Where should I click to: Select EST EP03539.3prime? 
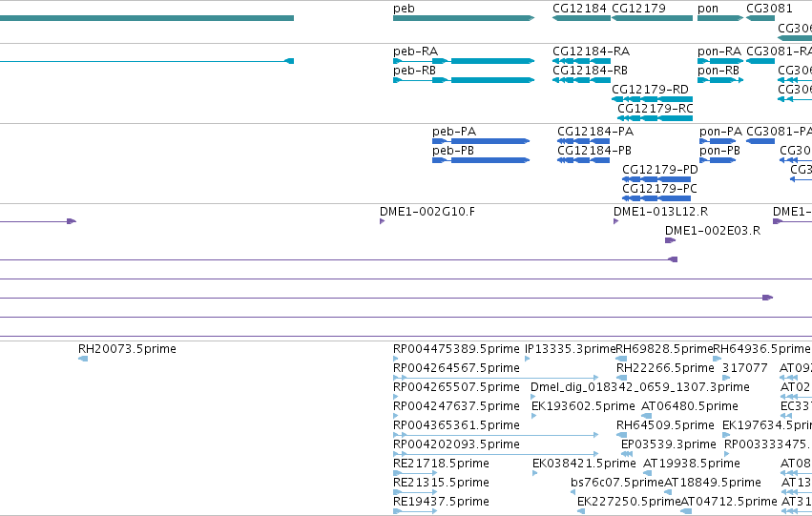tap(627, 454)
